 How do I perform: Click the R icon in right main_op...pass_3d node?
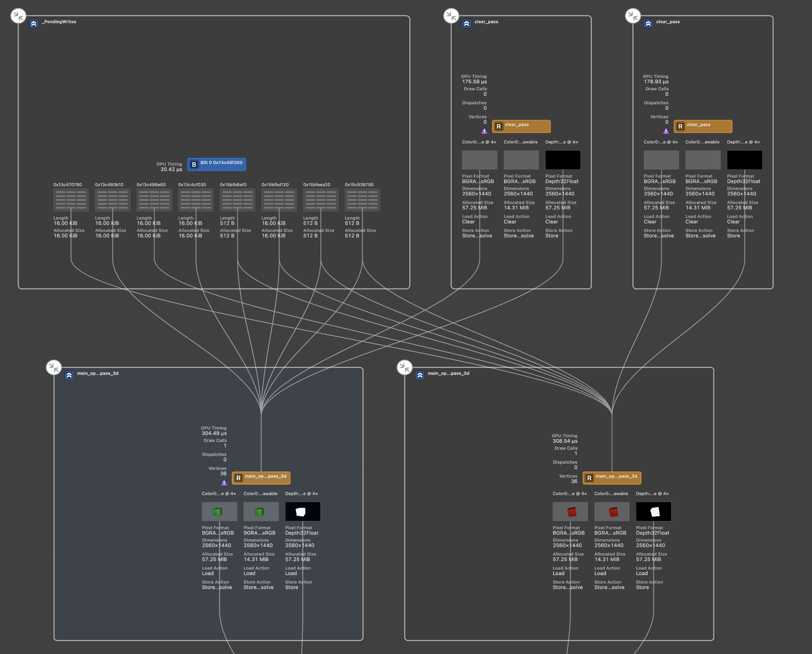(589, 478)
